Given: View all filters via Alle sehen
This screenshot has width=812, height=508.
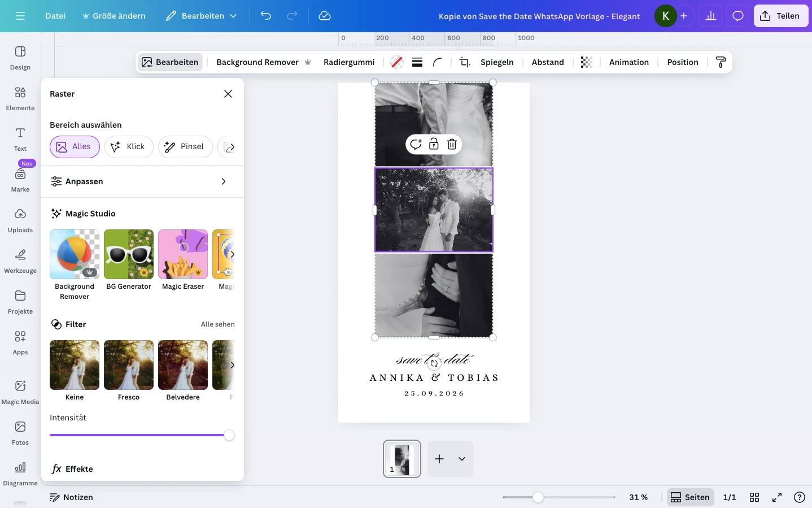Looking at the screenshot, I should pos(218,324).
